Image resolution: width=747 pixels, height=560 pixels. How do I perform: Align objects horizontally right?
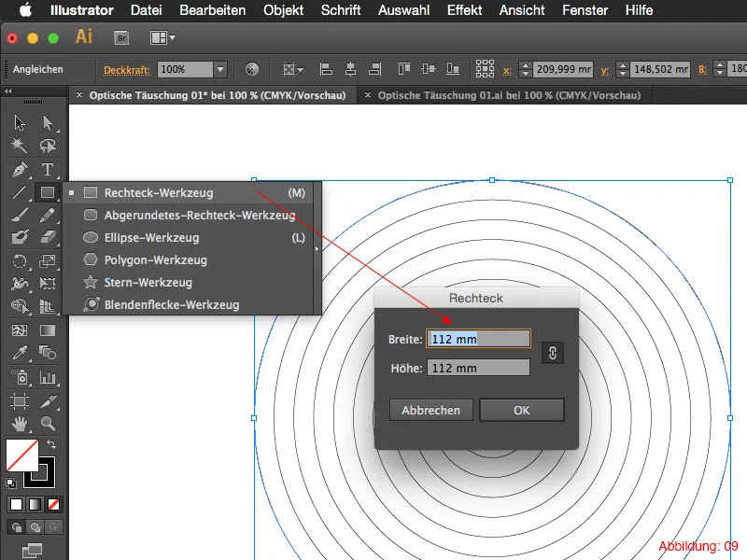tap(375, 69)
